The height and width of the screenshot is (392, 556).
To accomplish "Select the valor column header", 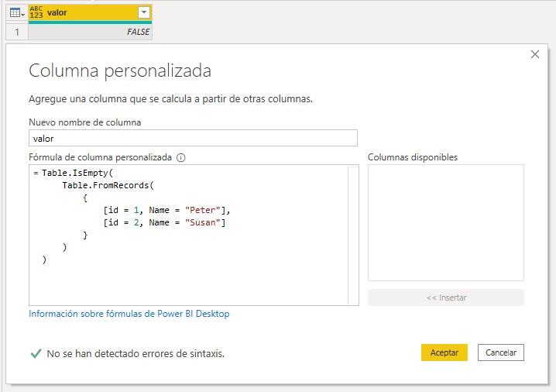I will (90, 12).
